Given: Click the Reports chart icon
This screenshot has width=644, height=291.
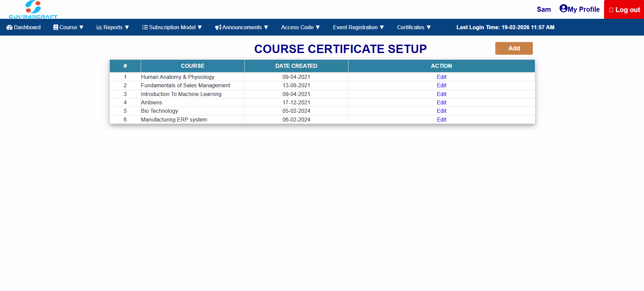Looking at the screenshot, I should [x=99, y=28].
